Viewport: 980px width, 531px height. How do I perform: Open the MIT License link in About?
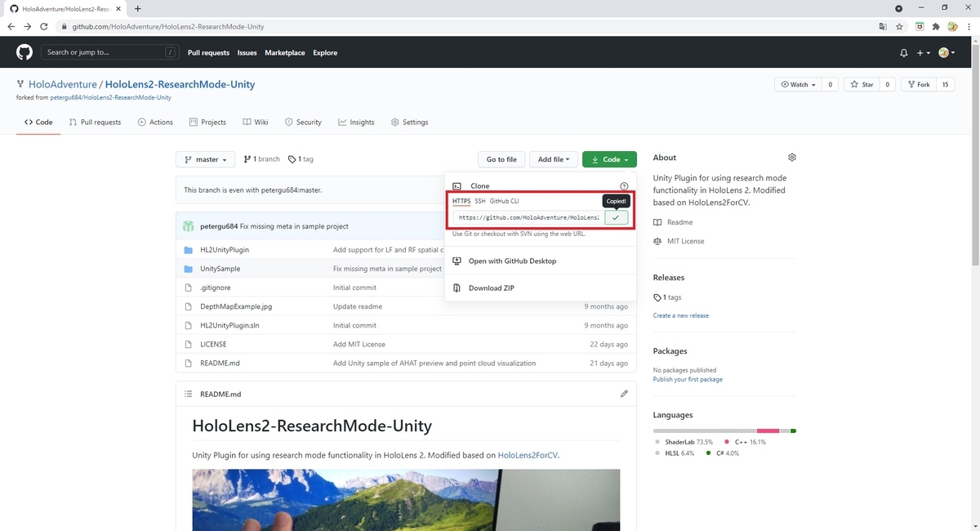(685, 241)
